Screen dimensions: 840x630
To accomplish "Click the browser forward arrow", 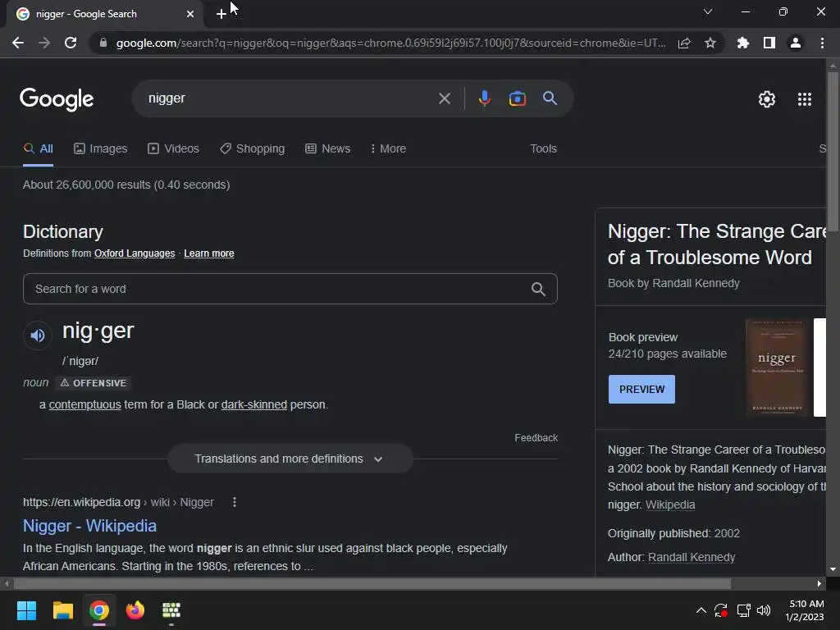I will coord(44,43).
